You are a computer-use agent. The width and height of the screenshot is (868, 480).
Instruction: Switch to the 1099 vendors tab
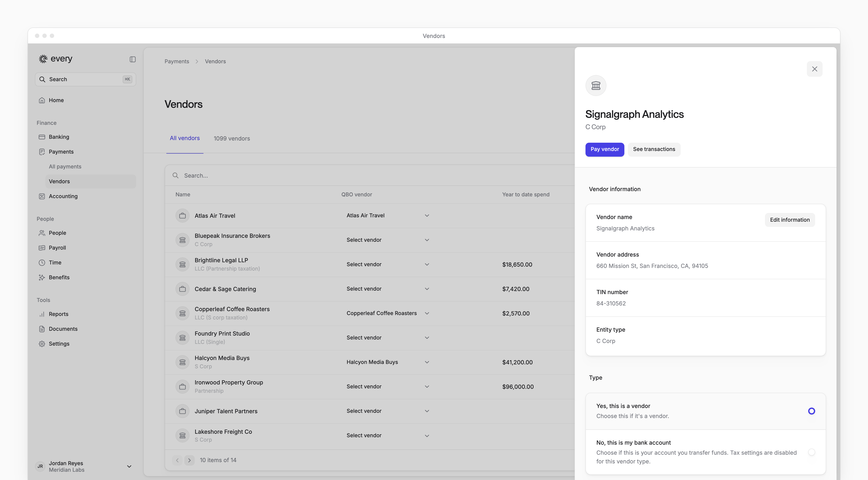(x=232, y=139)
